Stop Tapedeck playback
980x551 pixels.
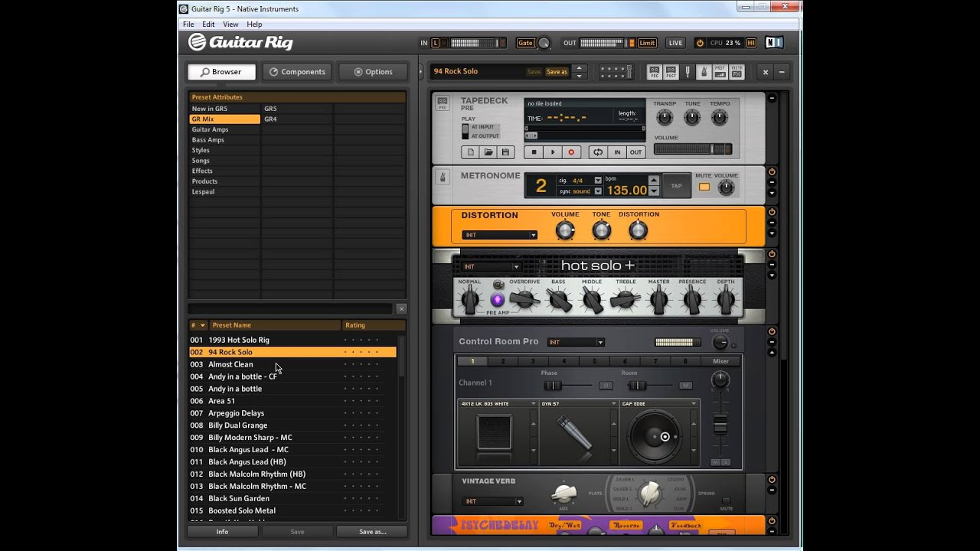[534, 152]
